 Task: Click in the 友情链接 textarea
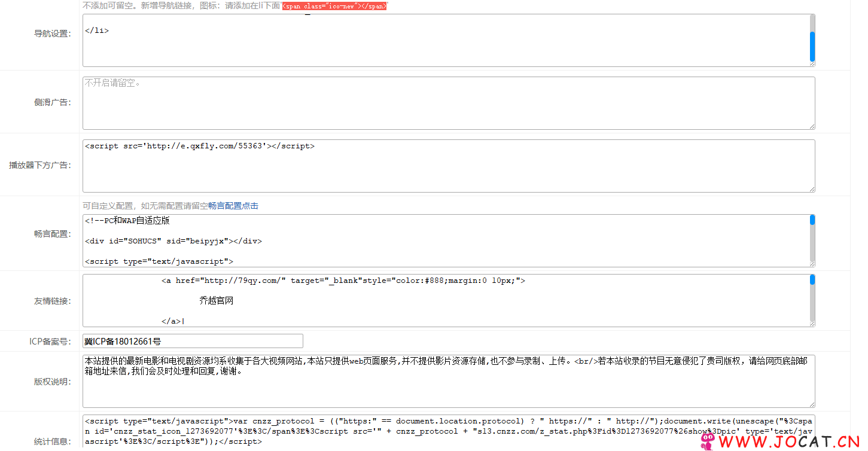coord(449,300)
